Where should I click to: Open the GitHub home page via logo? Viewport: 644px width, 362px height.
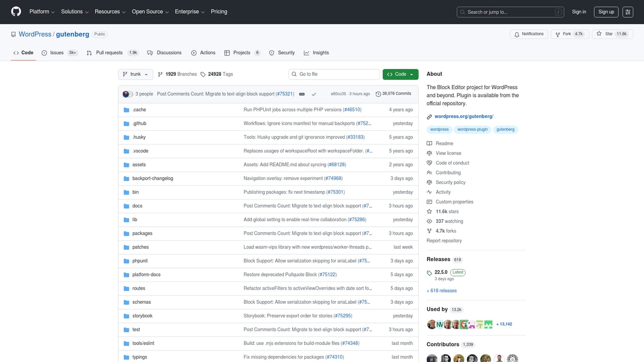tap(16, 12)
